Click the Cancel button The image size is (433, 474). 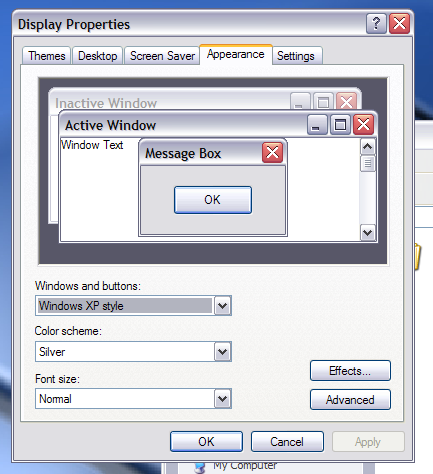pyautogui.click(x=287, y=442)
